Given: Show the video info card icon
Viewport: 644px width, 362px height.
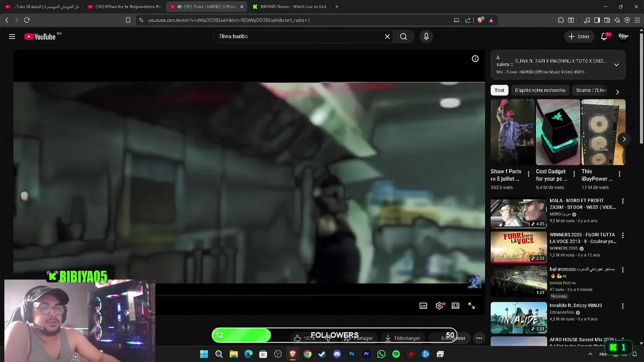Looking at the screenshot, I should [475, 59].
